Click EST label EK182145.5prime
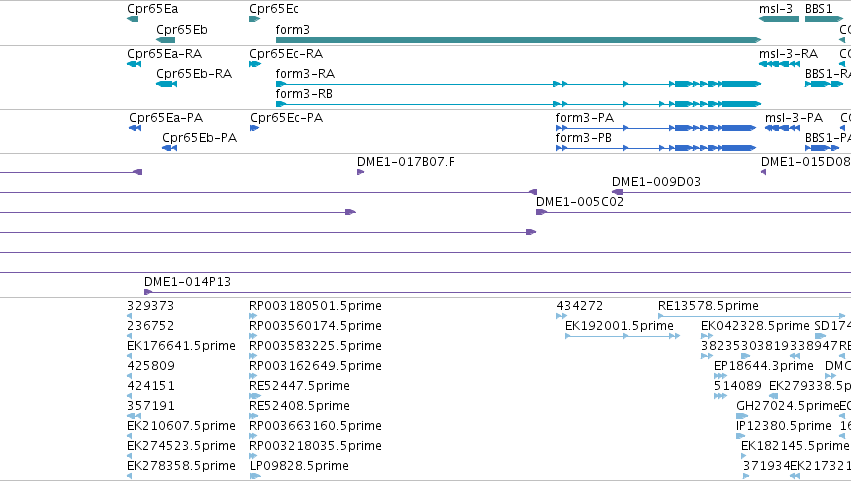Screen dimensions: 851x481 click(795, 446)
